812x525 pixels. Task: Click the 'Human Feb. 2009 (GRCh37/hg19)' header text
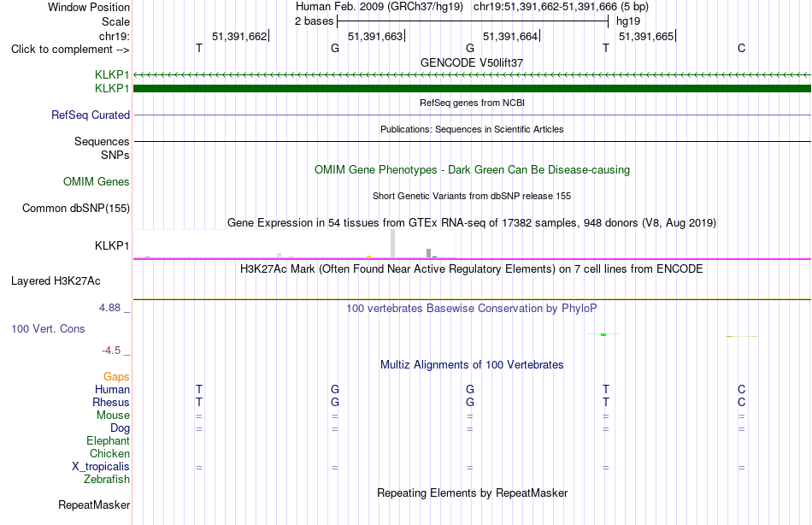(x=380, y=7)
